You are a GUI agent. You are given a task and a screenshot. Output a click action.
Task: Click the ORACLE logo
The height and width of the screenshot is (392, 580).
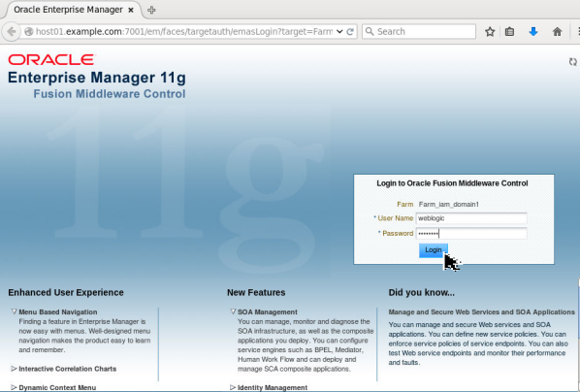51,59
